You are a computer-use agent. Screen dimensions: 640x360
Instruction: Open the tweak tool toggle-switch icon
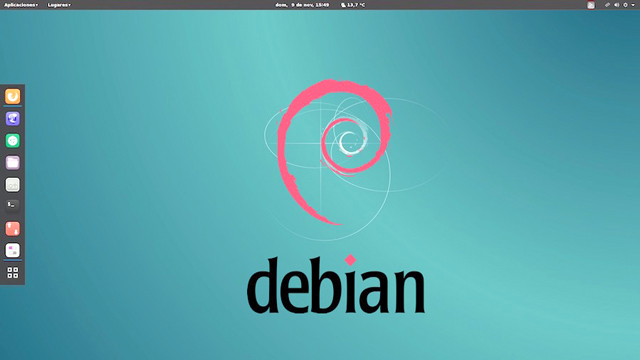click(x=13, y=250)
